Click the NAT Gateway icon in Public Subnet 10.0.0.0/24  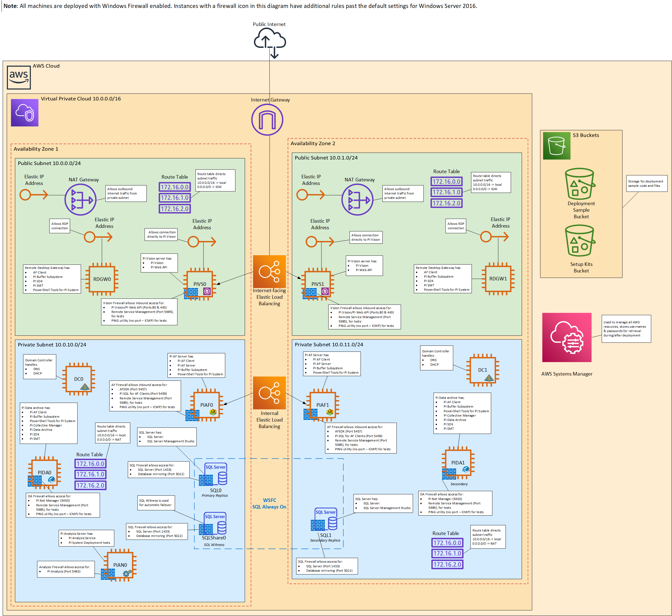pyautogui.click(x=80, y=200)
